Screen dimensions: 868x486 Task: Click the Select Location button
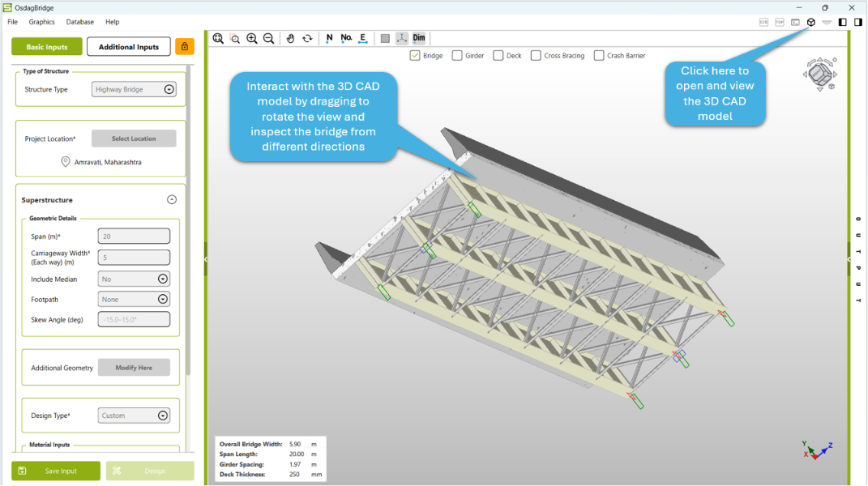134,139
